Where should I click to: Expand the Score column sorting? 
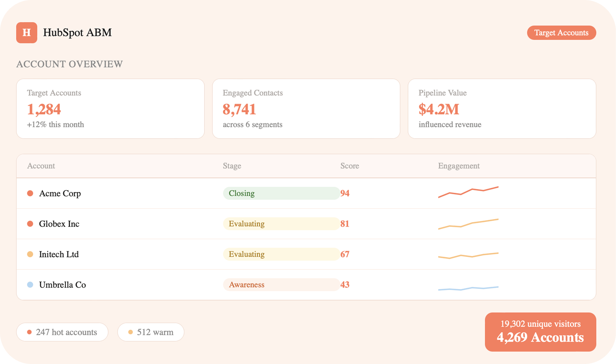tap(349, 166)
